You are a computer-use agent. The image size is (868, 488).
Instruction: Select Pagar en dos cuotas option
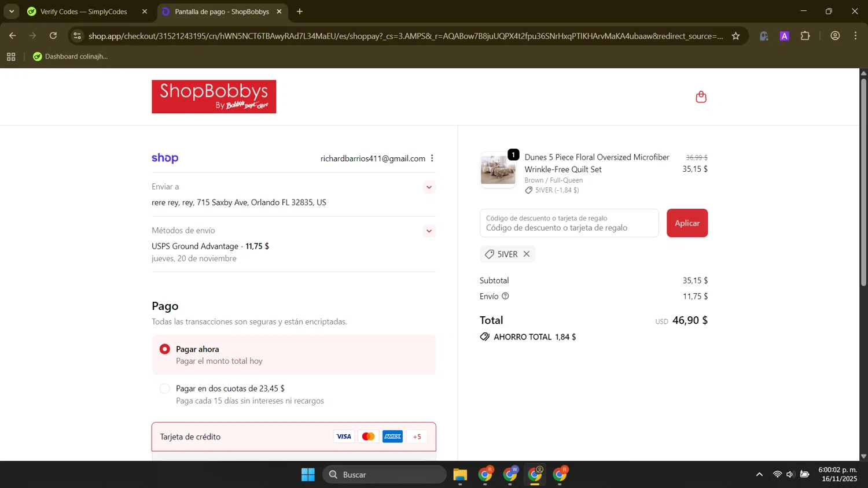[x=165, y=389]
